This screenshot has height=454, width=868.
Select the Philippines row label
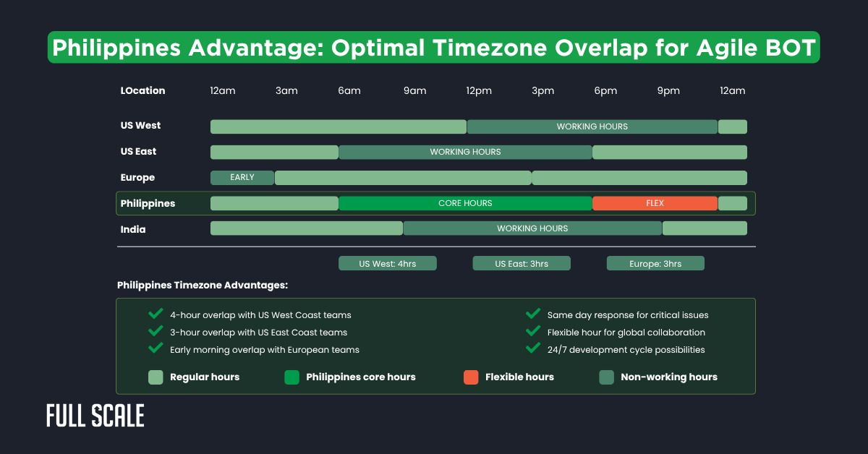(147, 203)
